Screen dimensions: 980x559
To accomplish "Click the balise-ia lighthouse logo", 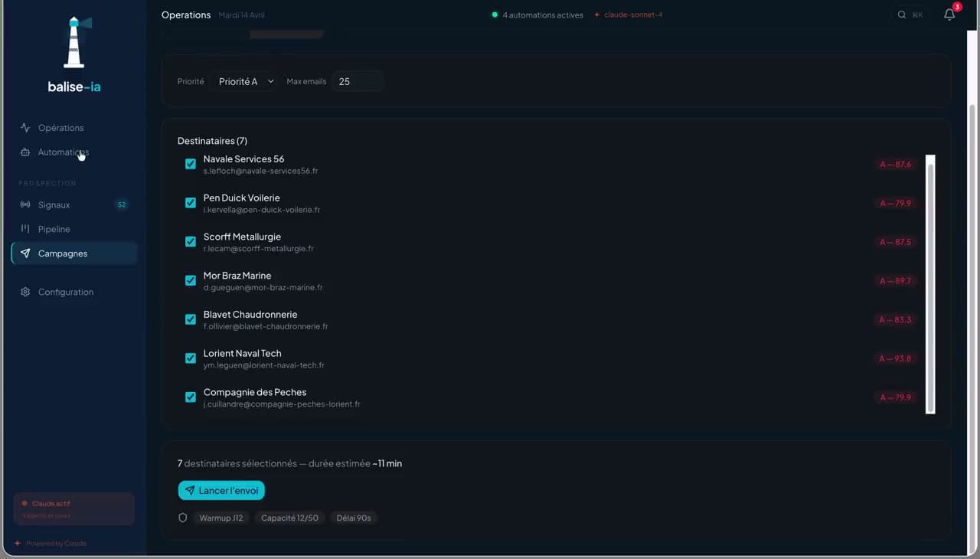I will (74, 43).
